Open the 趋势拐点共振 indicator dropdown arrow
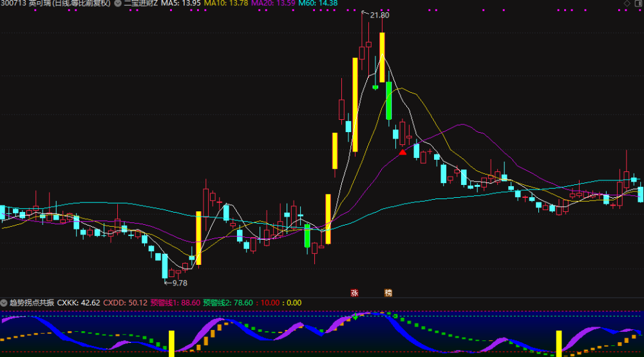 pyautogui.click(x=4, y=303)
